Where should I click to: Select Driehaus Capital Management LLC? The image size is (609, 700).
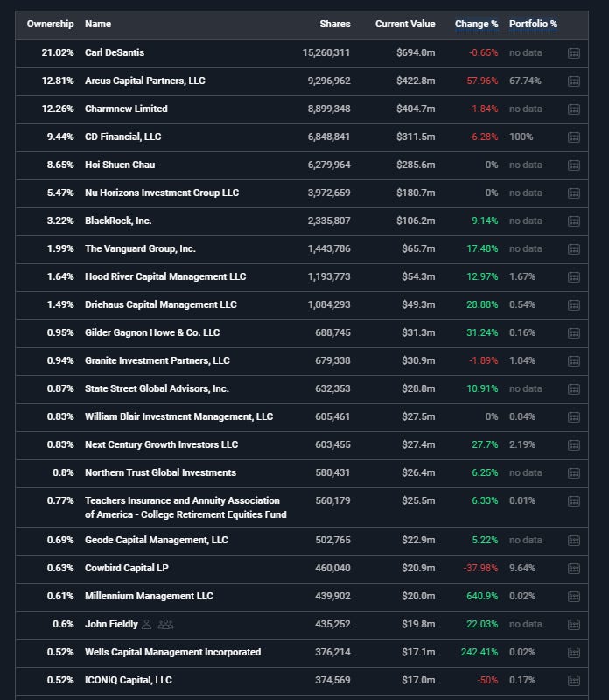tap(161, 304)
